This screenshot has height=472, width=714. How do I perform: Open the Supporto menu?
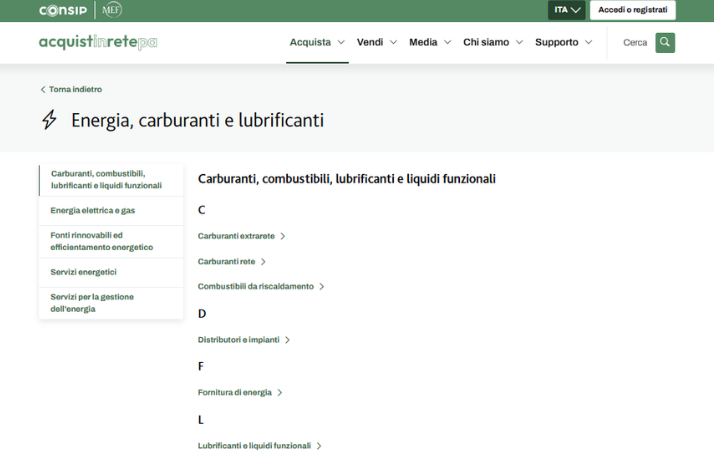tap(563, 43)
